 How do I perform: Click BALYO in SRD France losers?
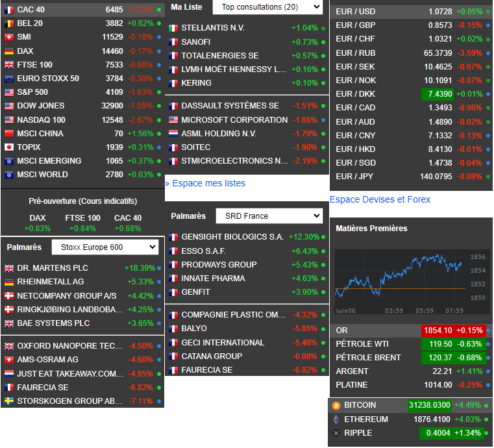(x=193, y=329)
